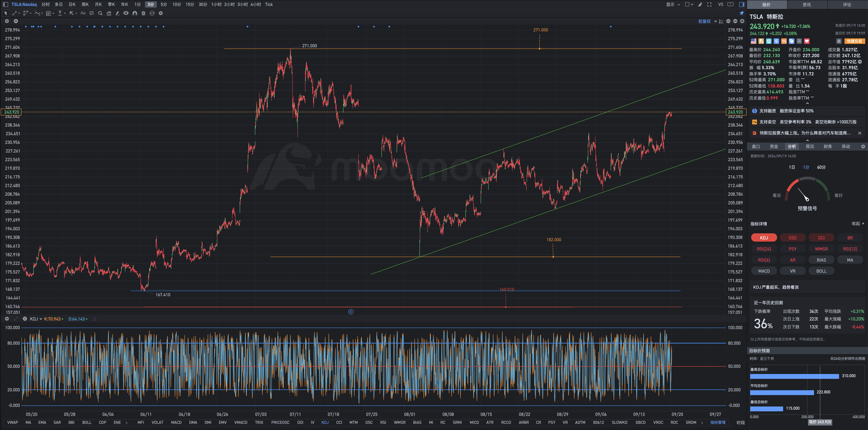Screen dimensions: 868x430
Task: Toggle right quote panel icon
Action: point(742,4)
